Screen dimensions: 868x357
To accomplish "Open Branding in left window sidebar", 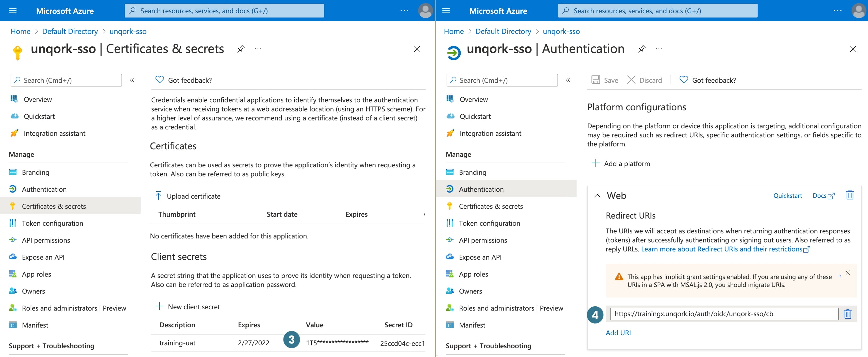I will point(36,172).
